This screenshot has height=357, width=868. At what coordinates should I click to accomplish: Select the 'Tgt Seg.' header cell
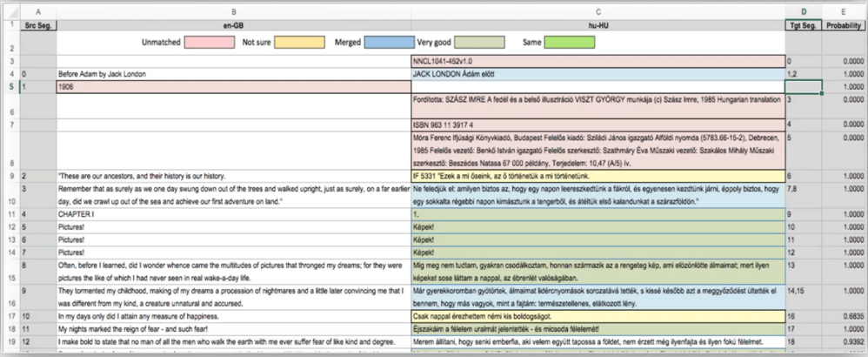804,25
